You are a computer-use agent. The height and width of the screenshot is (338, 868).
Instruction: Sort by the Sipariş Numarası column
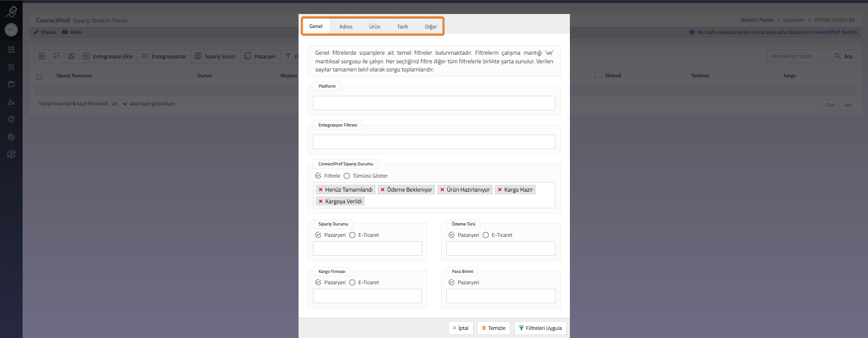point(74,75)
